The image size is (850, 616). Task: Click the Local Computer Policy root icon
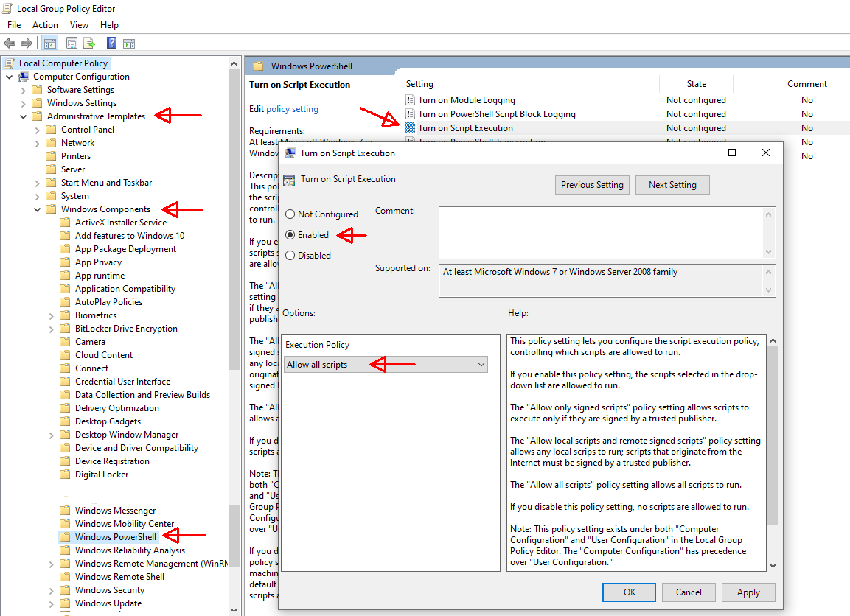point(10,63)
